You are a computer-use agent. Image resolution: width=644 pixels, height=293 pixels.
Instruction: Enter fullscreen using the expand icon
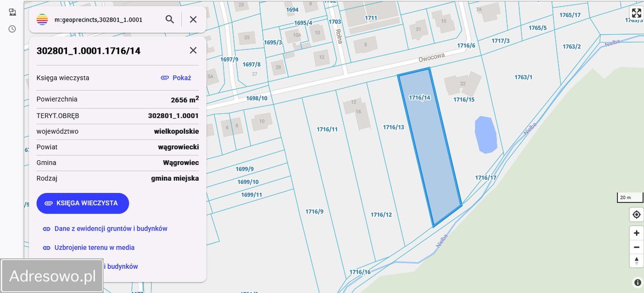click(636, 13)
